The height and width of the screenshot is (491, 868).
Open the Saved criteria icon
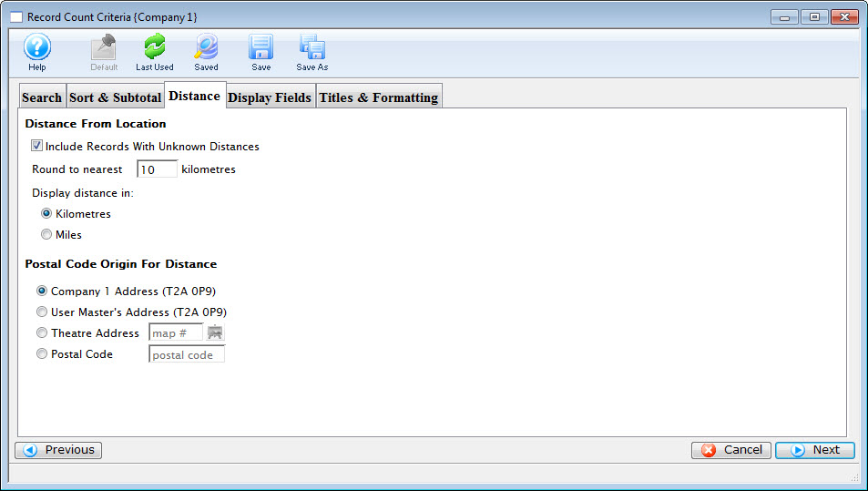pyautogui.click(x=206, y=47)
